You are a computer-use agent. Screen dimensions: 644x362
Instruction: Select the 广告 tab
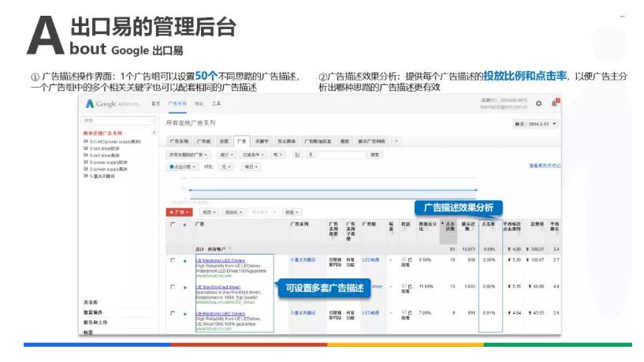coord(241,141)
